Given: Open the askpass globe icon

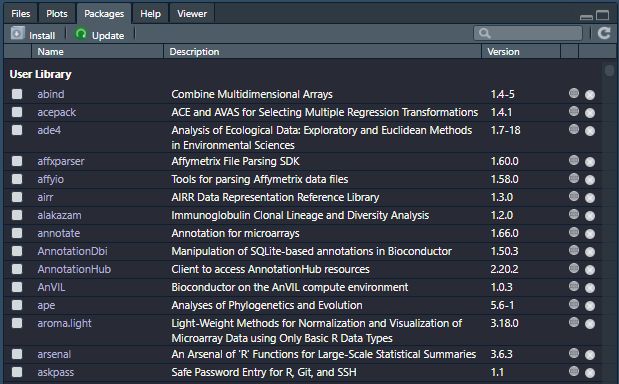Looking at the screenshot, I should (x=574, y=372).
